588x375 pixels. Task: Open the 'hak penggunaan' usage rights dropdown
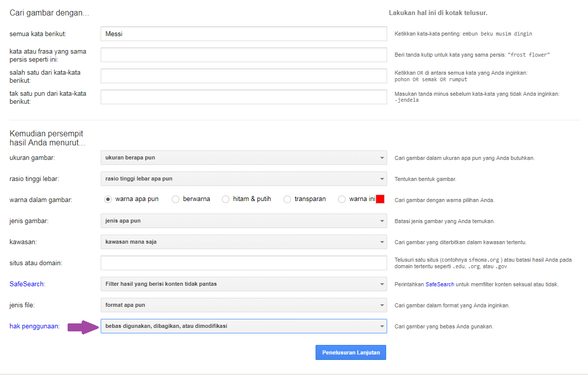pos(243,326)
